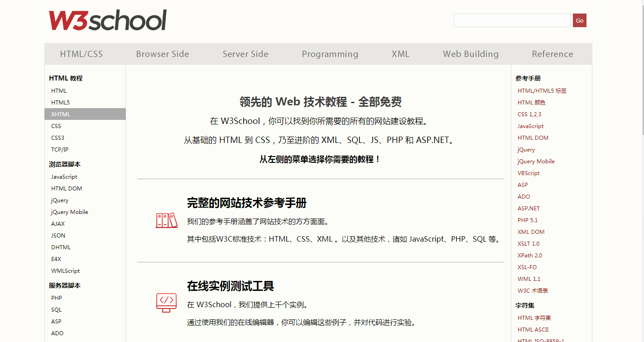Open the HTML ASCII link
Viewport: 644px width, 342px height.
coord(533,330)
